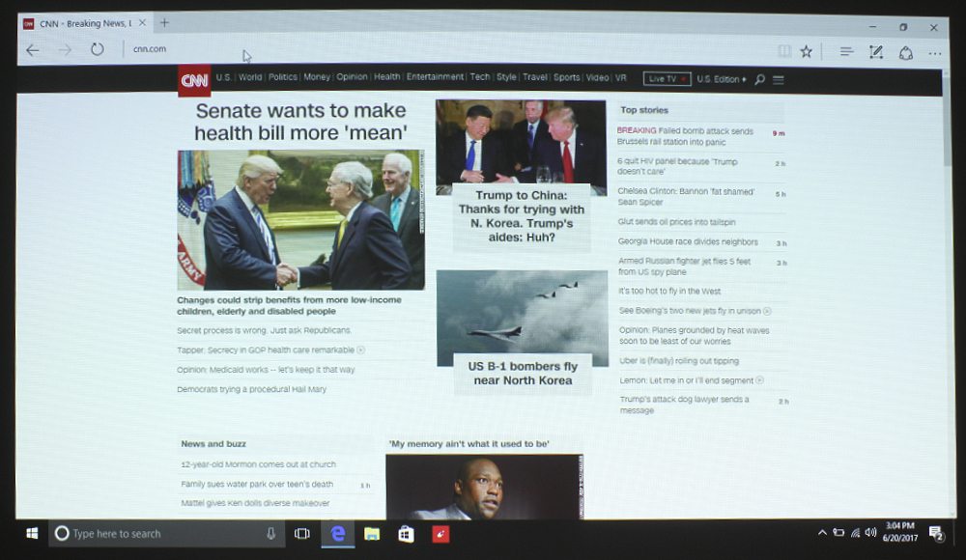Click the browser forward arrow

point(65,50)
